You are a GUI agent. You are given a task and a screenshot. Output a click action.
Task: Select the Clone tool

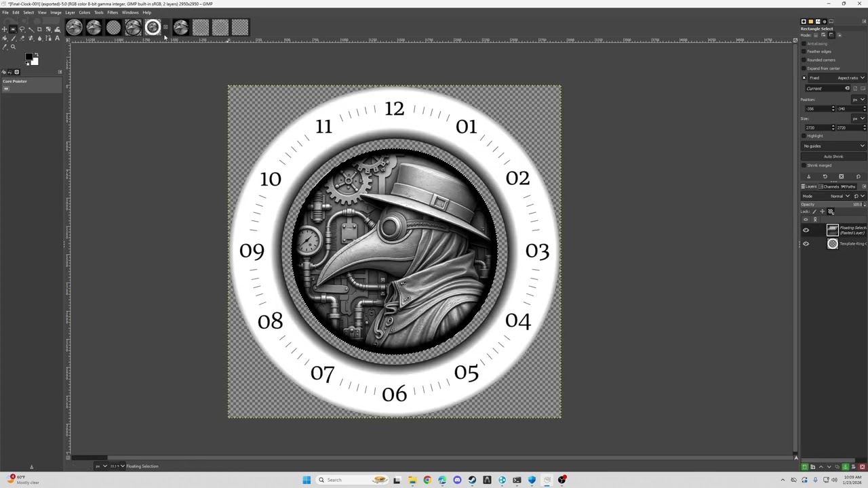coord(31,38)
